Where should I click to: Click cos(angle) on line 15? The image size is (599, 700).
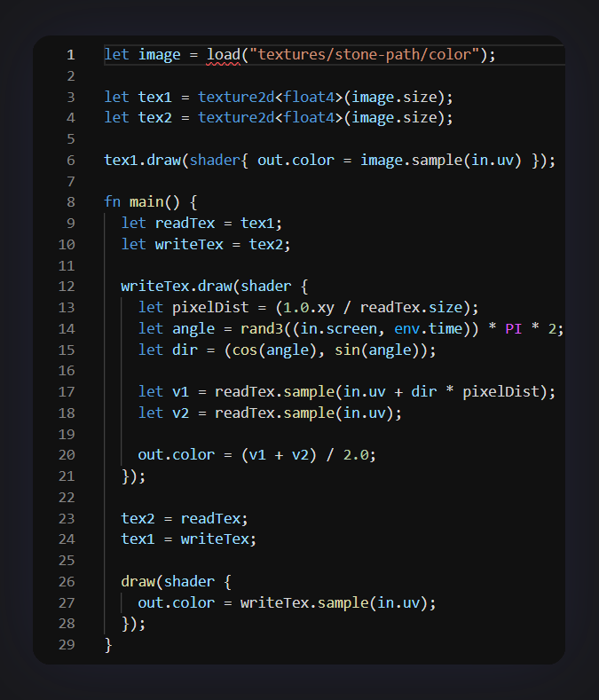(274, 350)
